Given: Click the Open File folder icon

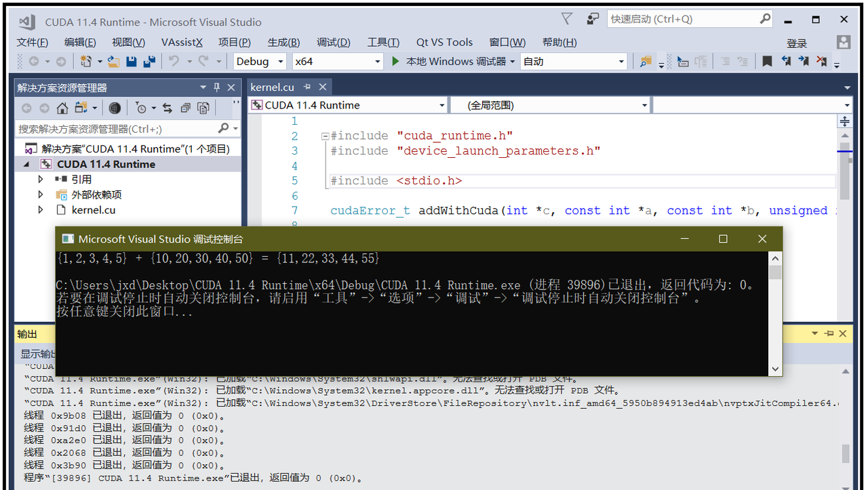Looking at the screenshot, I should coord(113,62).
